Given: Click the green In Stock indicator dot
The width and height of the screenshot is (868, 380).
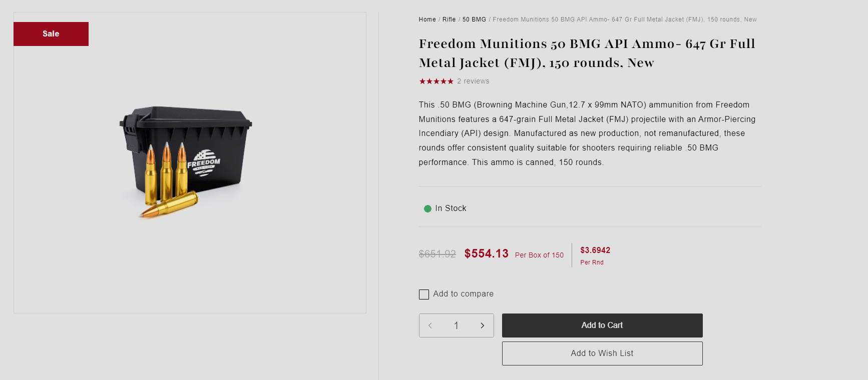Looking at the screenshot, I should point(427,209).
